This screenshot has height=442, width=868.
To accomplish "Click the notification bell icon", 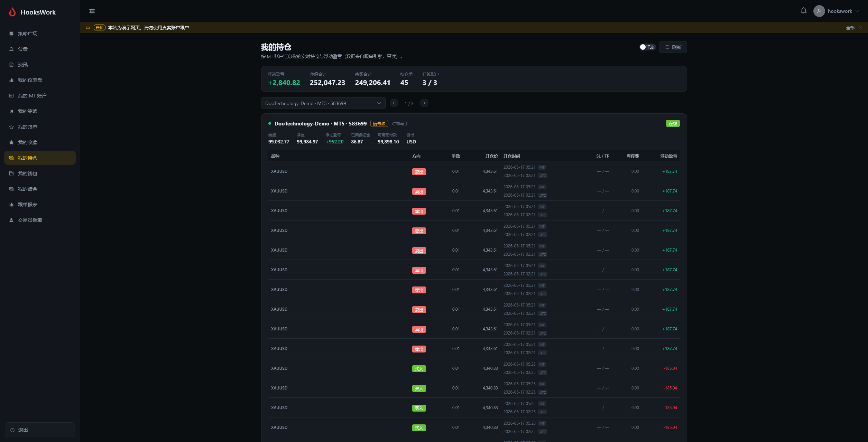I will [x=804, y=11].
